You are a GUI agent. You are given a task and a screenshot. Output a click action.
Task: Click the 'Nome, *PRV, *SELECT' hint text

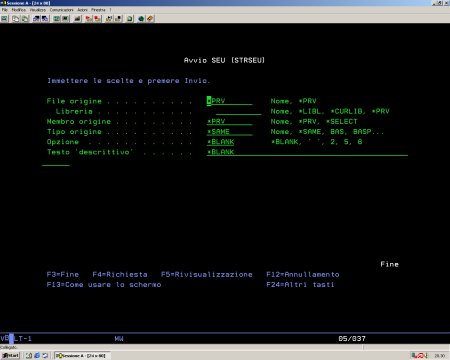(x=314, y=122)
